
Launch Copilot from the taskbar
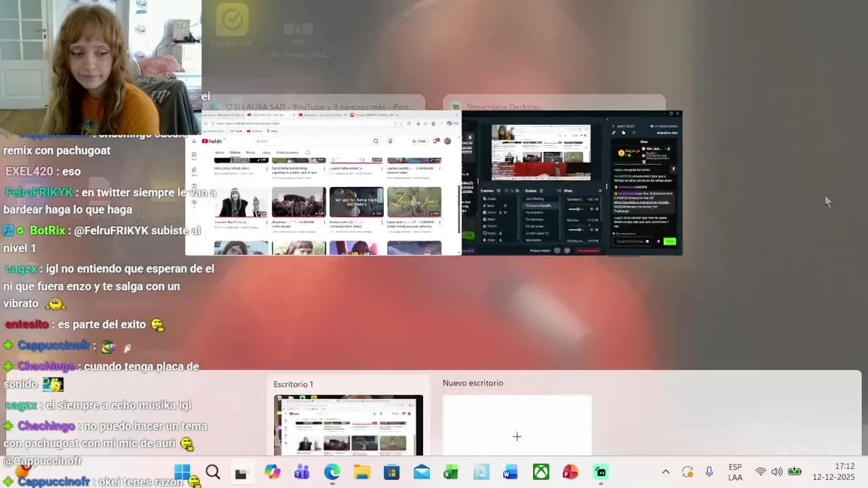pos(272,472)
